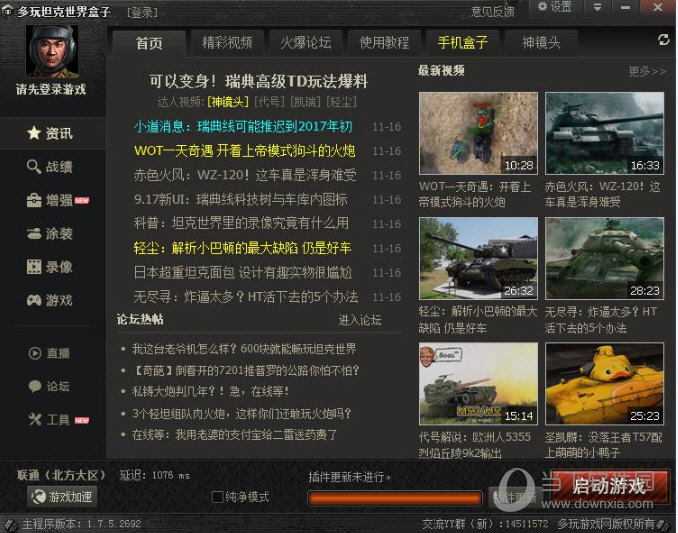Open news WOT一天奇遇 开着上帝模式狗斗的火炮

click(245, 151)
